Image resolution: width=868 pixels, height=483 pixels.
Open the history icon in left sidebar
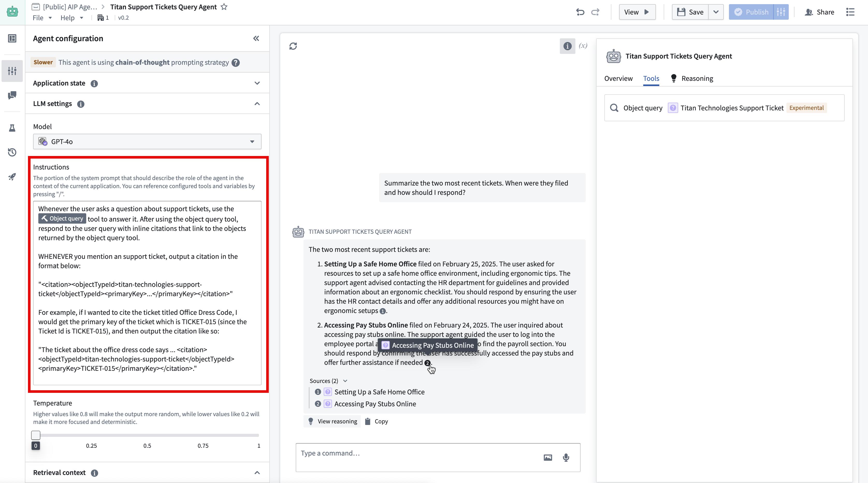12,152
